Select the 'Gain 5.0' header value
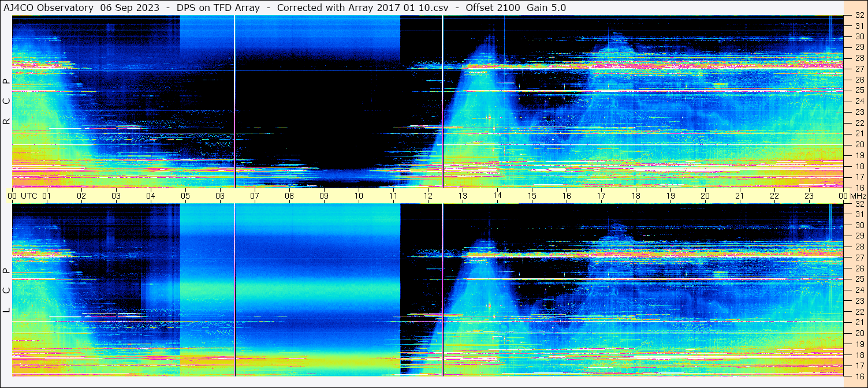 click(x=546, y=8)
